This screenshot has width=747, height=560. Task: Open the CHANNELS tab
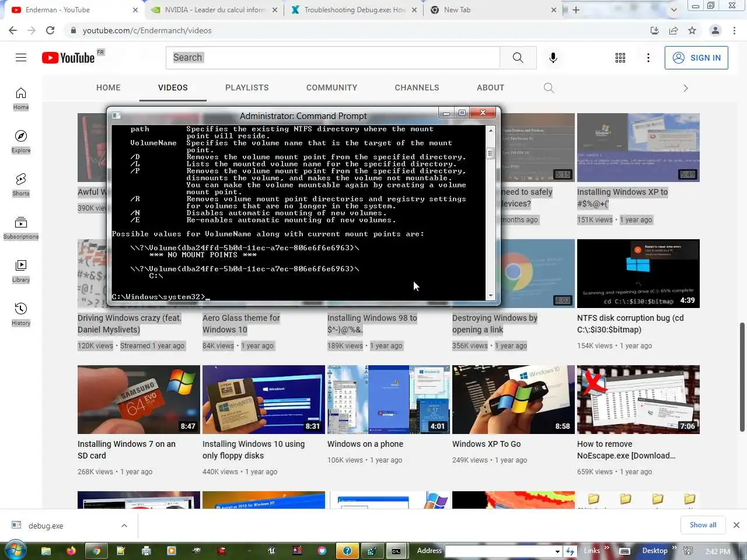coord(417,87)
